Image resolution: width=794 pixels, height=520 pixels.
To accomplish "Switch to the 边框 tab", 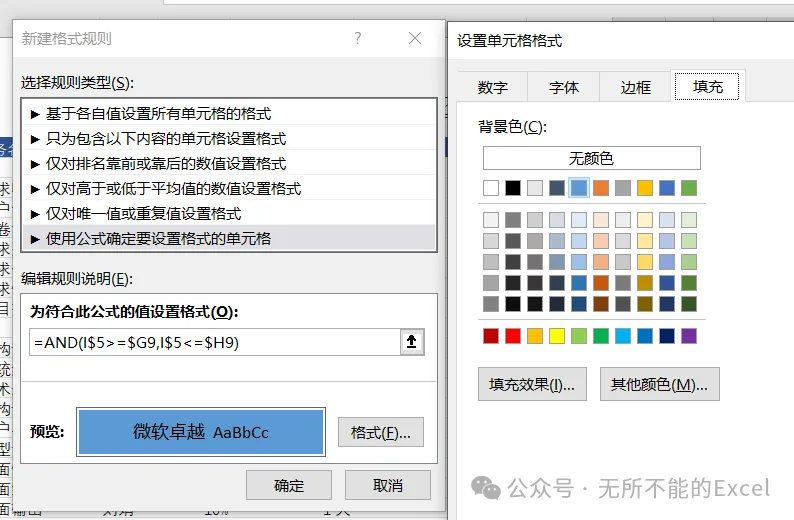I will 636,87.
